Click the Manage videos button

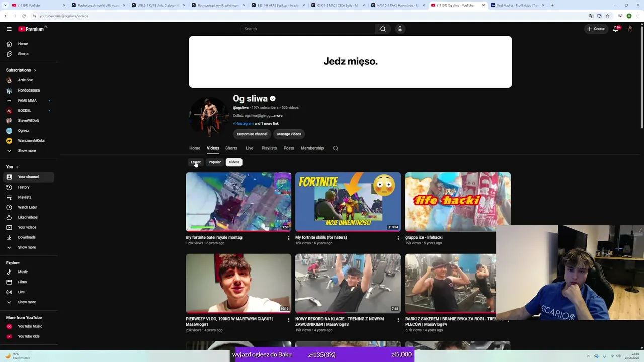(289, 134)
